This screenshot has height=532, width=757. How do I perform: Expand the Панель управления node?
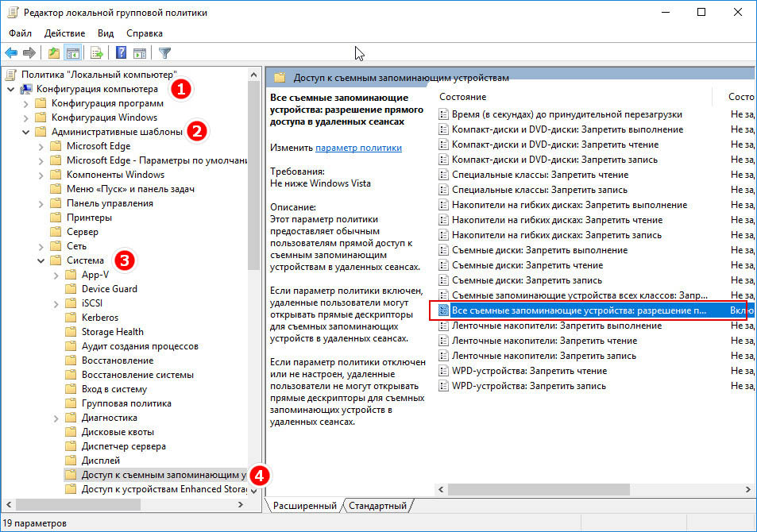tap(41, 203)
